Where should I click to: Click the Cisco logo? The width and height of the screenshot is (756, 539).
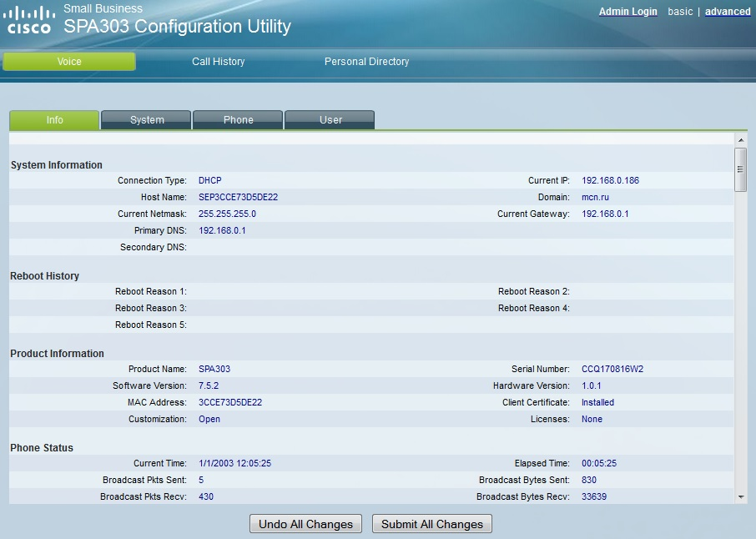coord(29,20)
